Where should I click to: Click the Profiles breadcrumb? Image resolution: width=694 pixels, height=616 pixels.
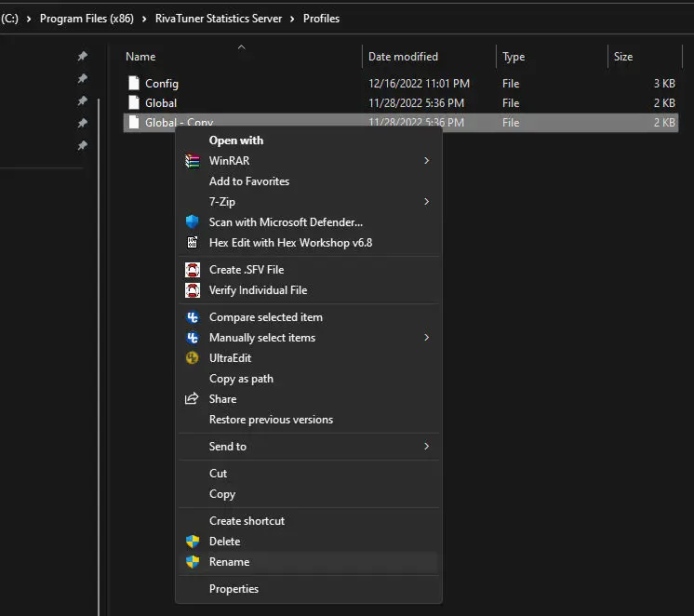click(321, 19)
